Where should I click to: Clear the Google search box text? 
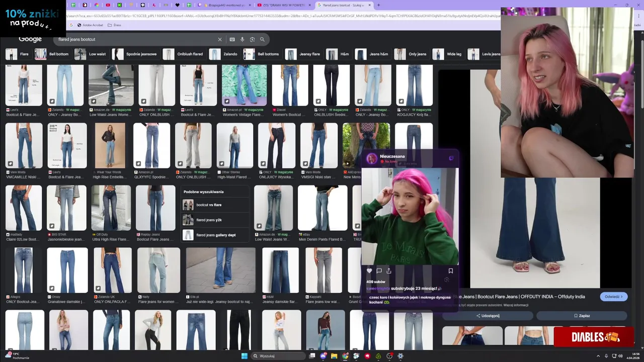tap(219, 39)
